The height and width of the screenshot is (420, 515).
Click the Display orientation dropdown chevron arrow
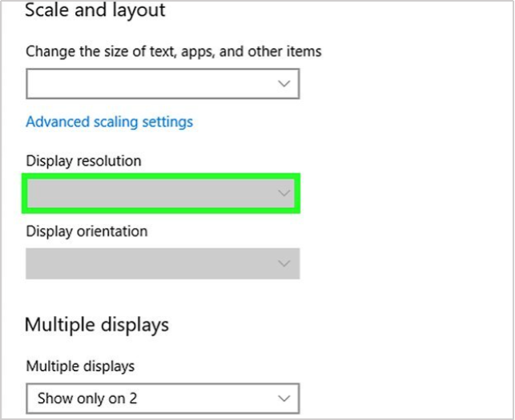[284, 263]
